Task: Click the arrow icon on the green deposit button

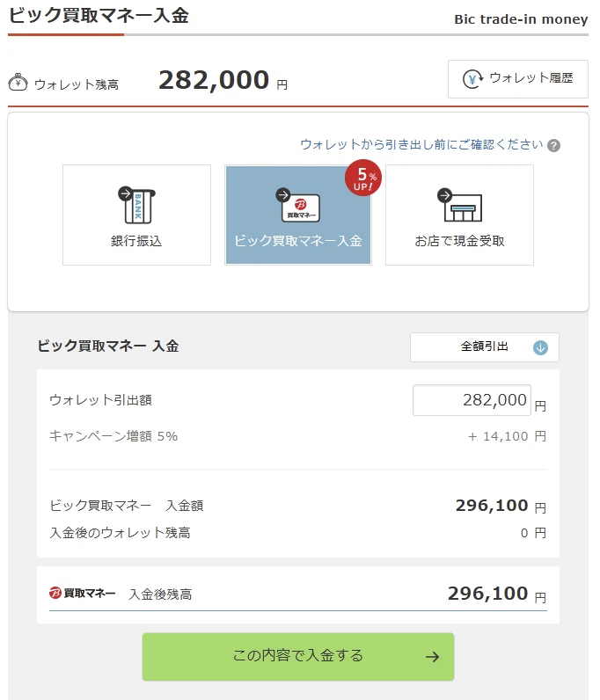Action: 432,657
